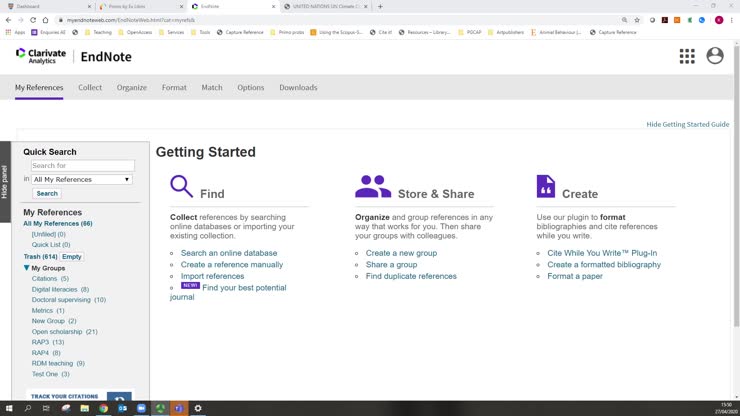This screenshot has height=416, width=740.
Task: Open Digital literacies (8) group
Action: point(60,289)
